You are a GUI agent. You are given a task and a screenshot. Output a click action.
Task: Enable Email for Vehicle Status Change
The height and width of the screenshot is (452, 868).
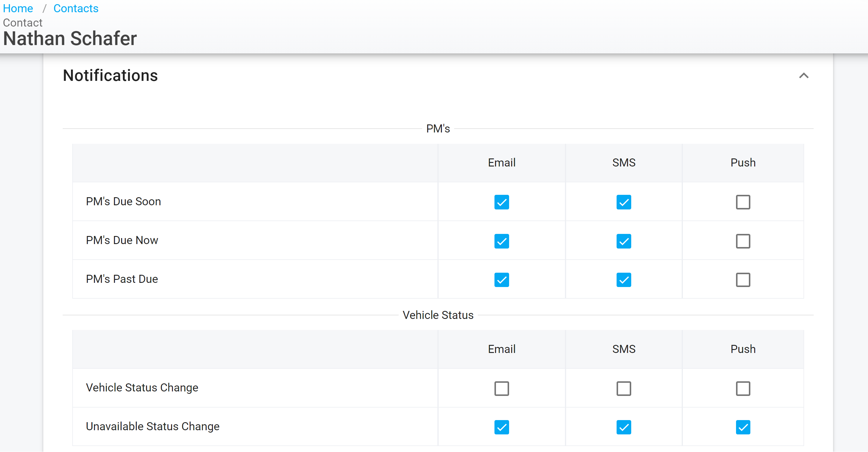[x=501, y=388]
